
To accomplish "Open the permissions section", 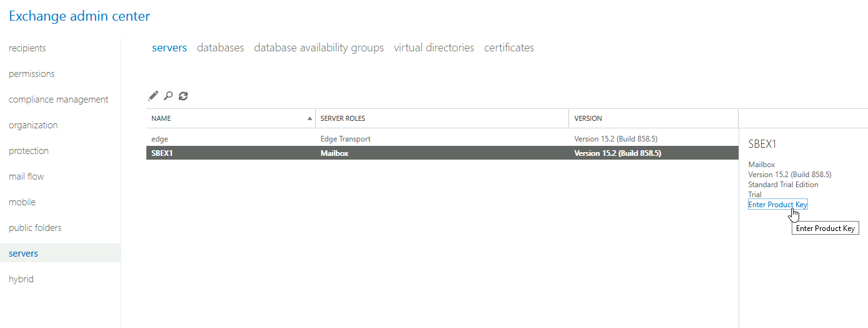I will 32,74.
